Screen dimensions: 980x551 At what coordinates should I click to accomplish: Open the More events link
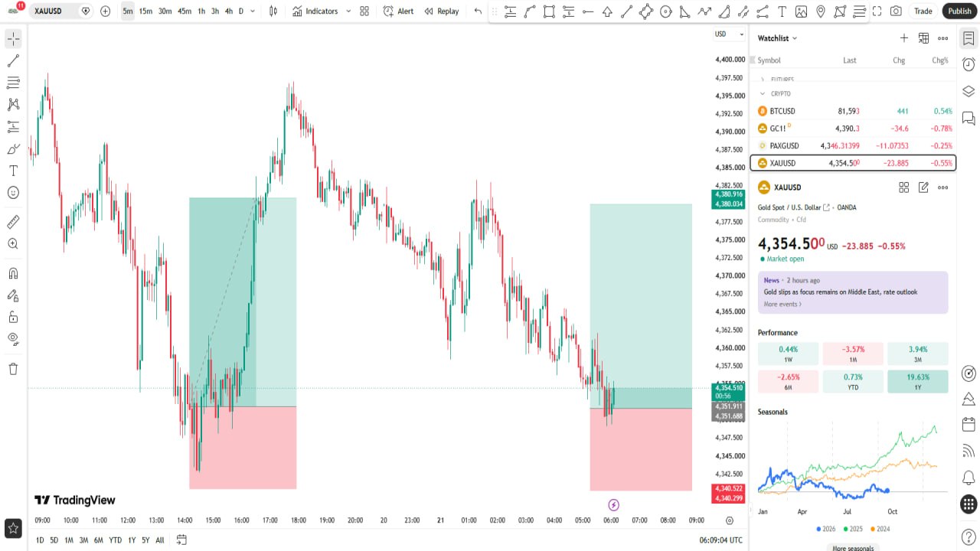pos(782,305)
